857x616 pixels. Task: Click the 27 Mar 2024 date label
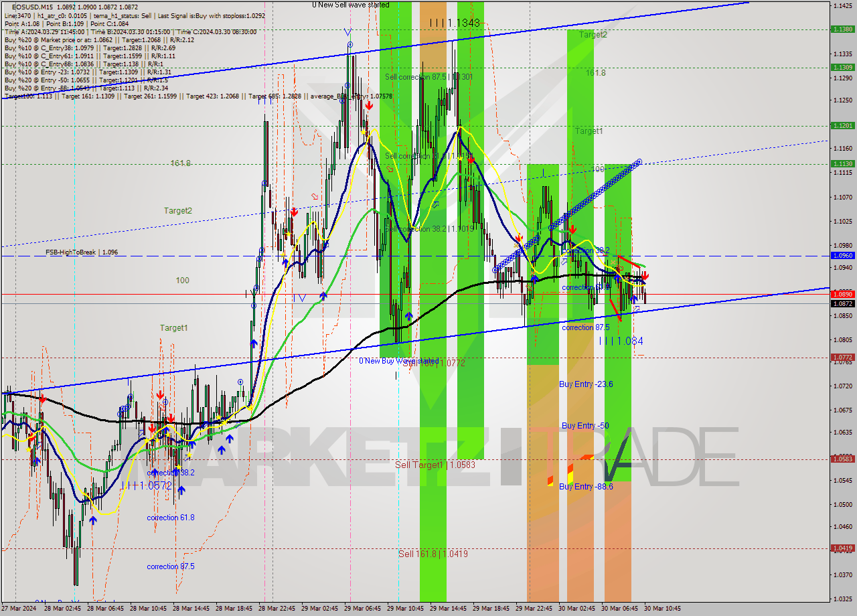18,609
